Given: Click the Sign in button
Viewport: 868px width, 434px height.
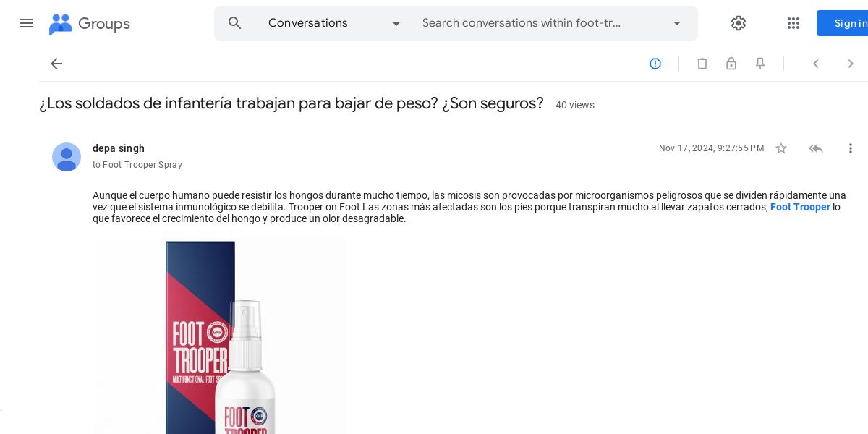Looking at the screenshot, I should click(843, 23).
